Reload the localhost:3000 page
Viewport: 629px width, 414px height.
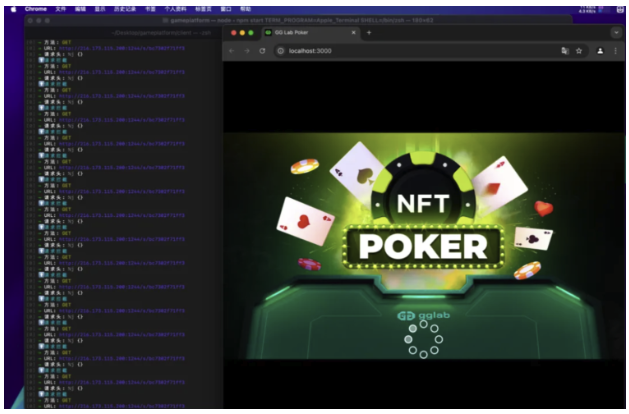point(261,50)
